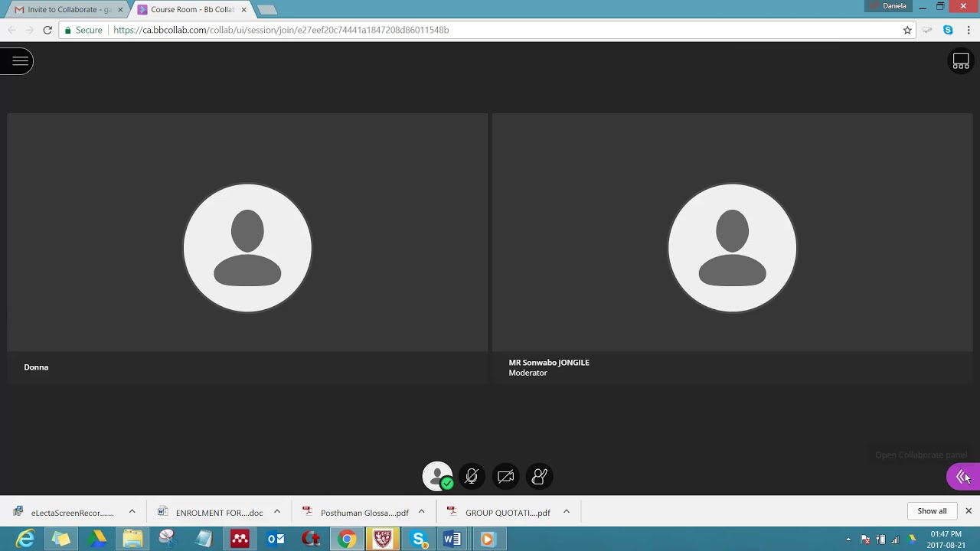Image resolution: width=980 pixels, height=551 pixels.
Task: Click Show all downloads button
Action: 932,511
